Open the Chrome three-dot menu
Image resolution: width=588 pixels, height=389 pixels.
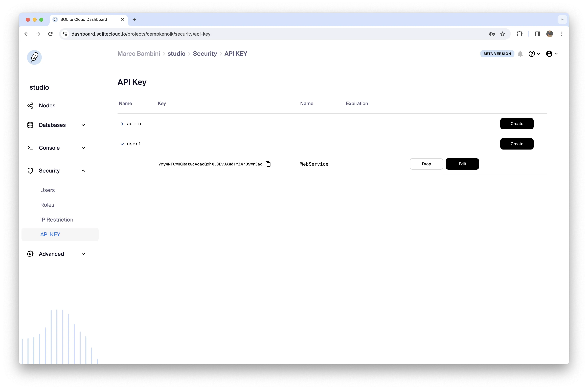click(562, 34)
